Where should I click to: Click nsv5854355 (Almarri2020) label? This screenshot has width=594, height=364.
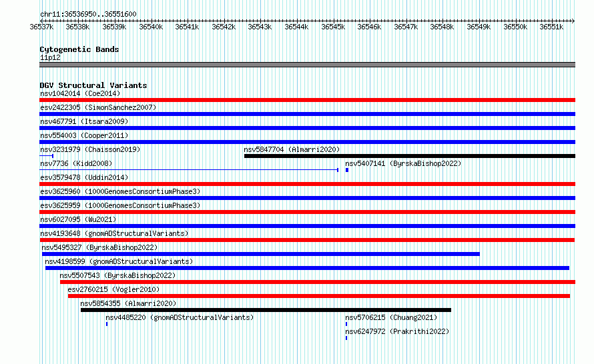coord(128,303)
